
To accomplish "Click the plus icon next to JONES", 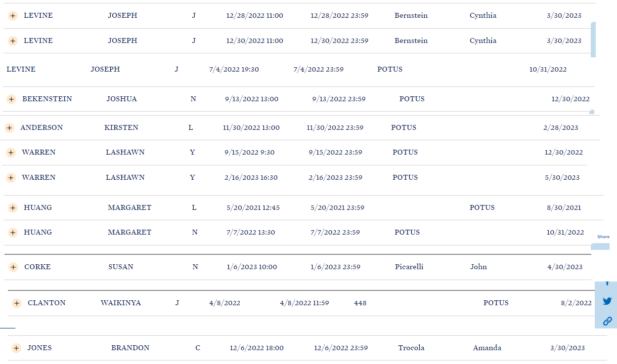I will [x=16, y=348].
